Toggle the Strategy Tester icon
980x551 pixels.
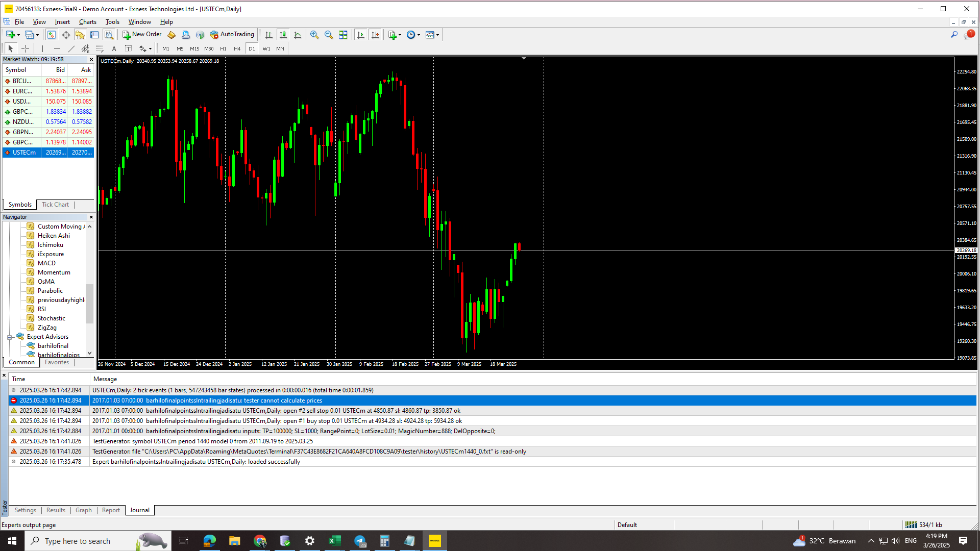(x=109, y=35)
